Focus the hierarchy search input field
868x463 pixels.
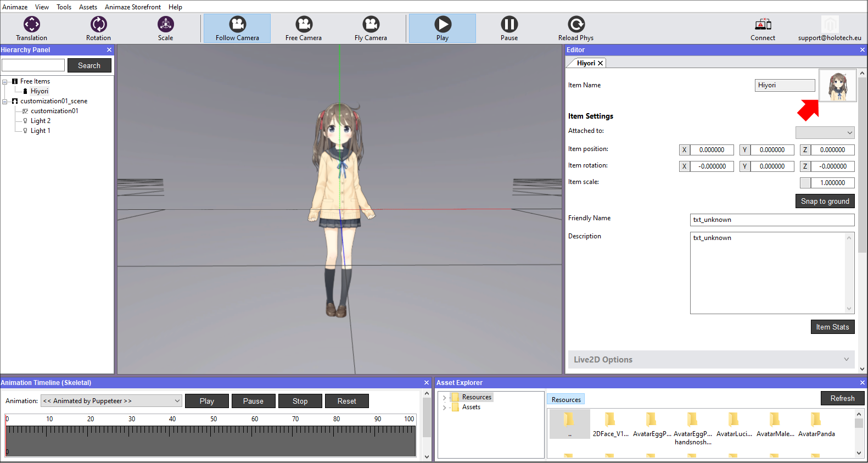(x=33, y=65)
